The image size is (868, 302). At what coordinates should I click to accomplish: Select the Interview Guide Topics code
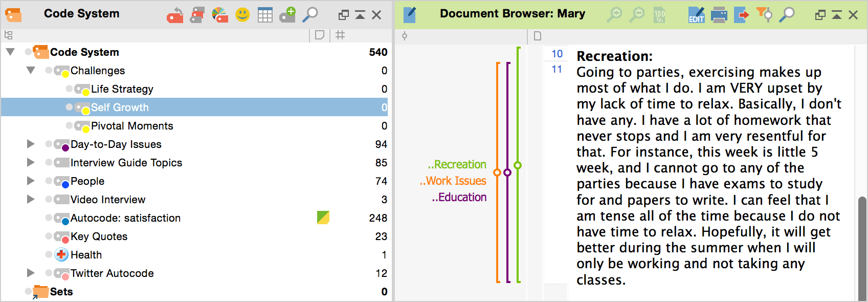pyautogui.click(x=126, y=163)
